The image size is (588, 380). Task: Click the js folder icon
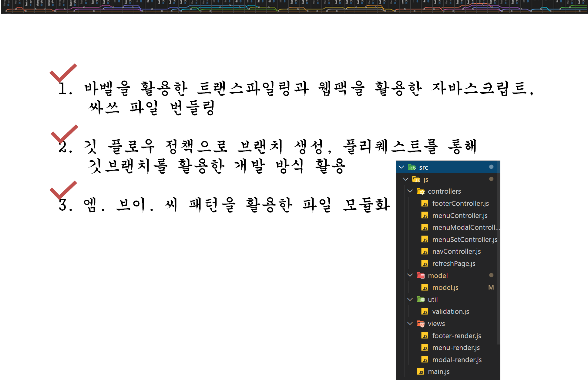coord(416,179)
